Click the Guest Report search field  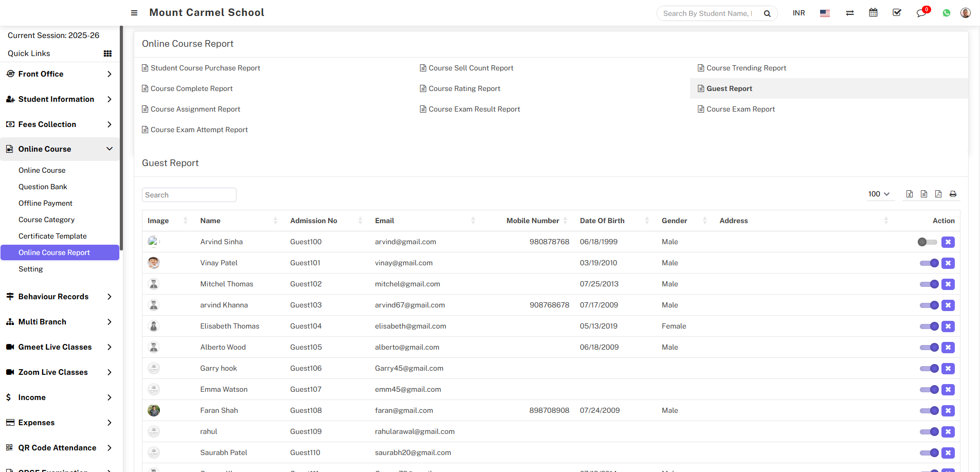[x=189, y=195]
